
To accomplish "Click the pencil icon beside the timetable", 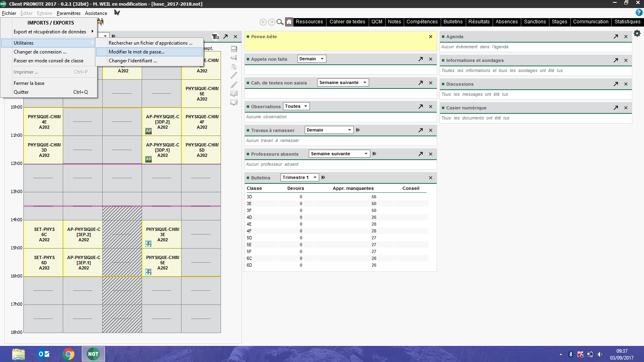I will click(234, 84).
